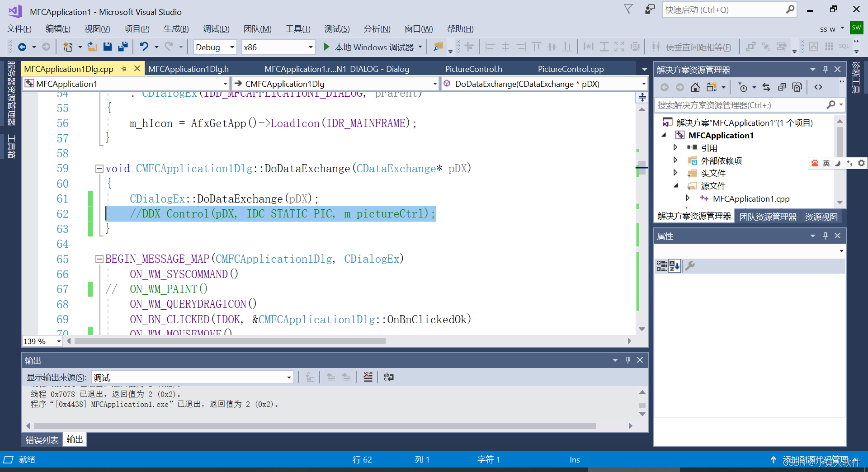Pin the Output panel with the pushpin

point(627,360)
